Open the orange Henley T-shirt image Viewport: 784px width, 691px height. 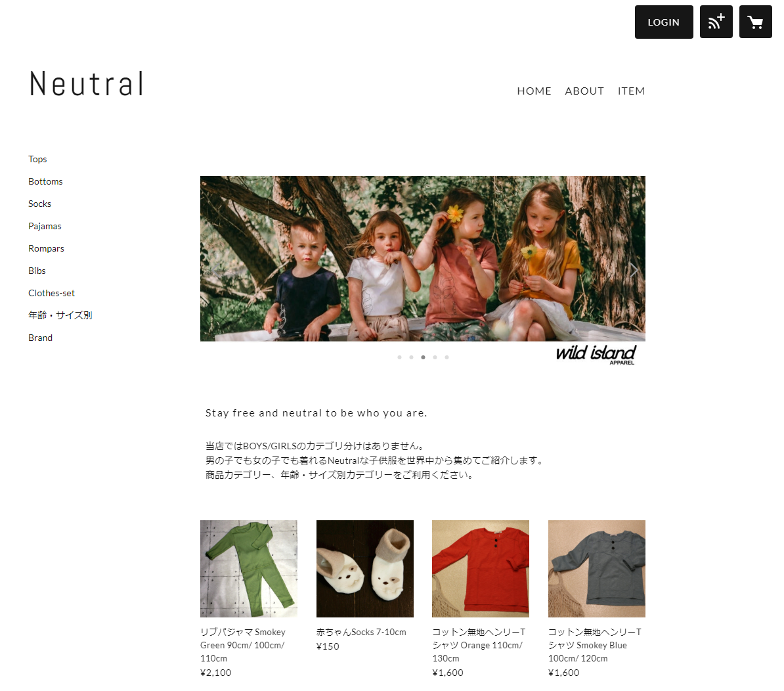[481, 569]
